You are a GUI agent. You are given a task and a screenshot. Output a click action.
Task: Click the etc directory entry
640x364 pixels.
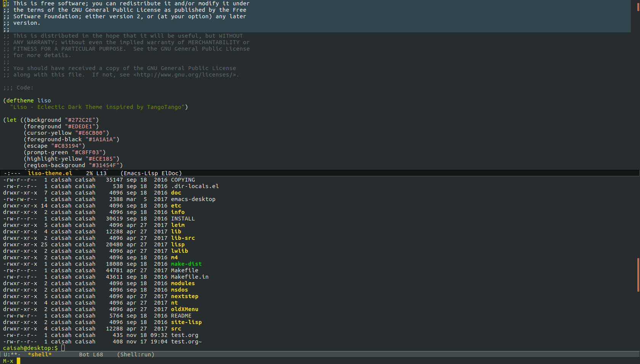(176, 206)
